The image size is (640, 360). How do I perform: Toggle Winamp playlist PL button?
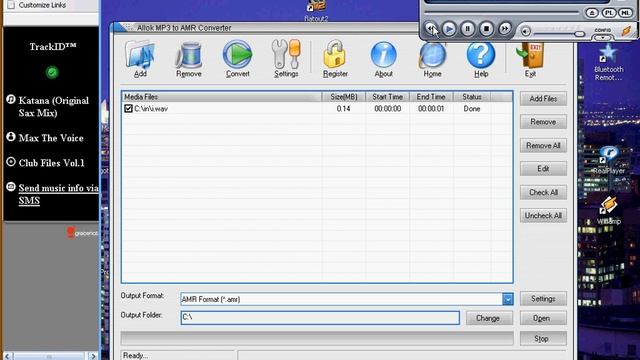pyautogui.click(x=609, y=13)
